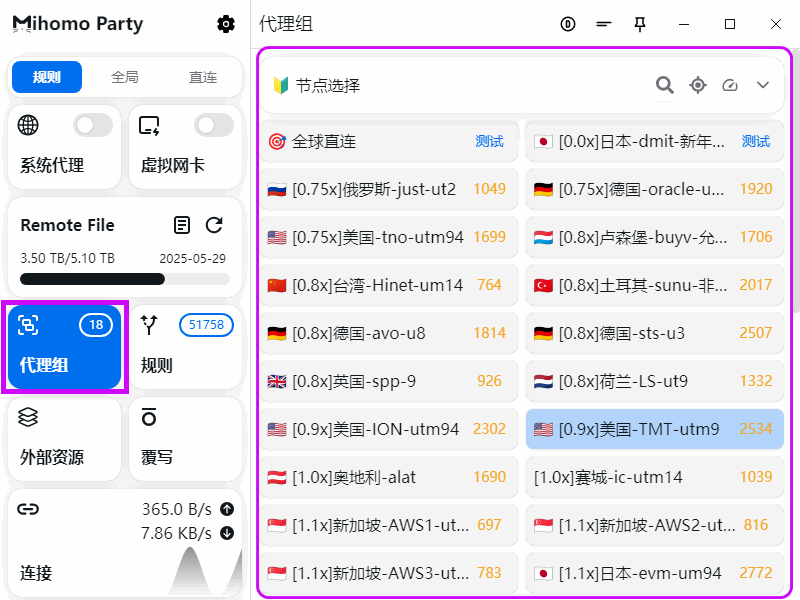Open settings via the gear icon
Image resolution: width=800 pixels, height=600 pixels.
click(226, 24)
